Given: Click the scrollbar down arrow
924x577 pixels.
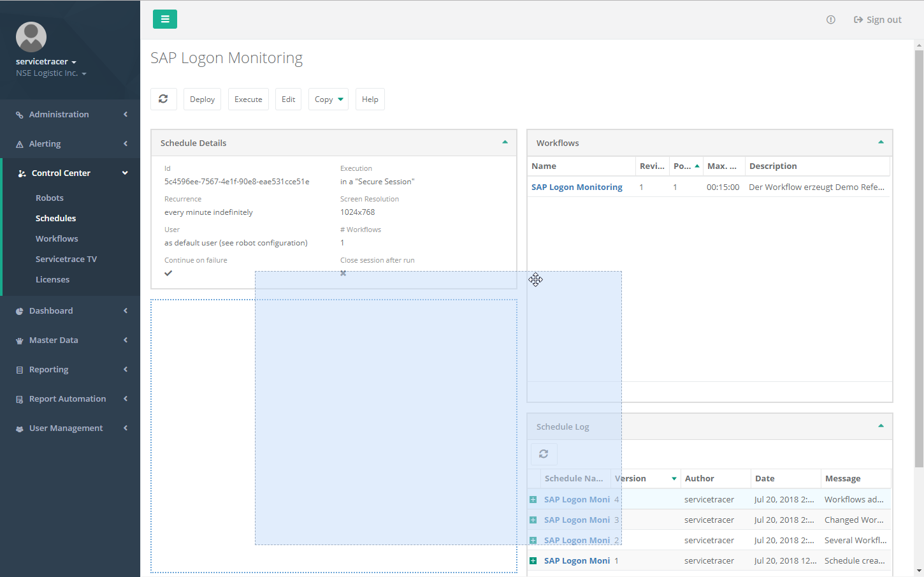Looking at the screenshot, I should click(919, 571).
